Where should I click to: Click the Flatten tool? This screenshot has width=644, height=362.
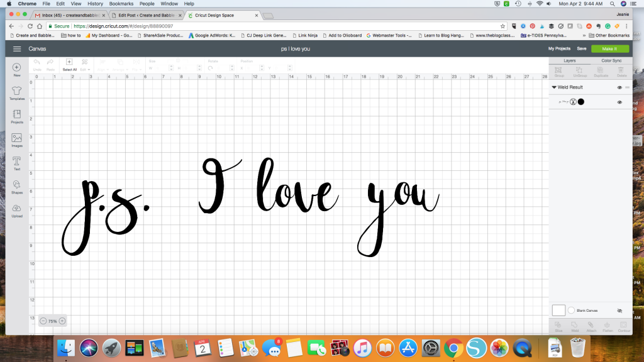tap(608, 327)
